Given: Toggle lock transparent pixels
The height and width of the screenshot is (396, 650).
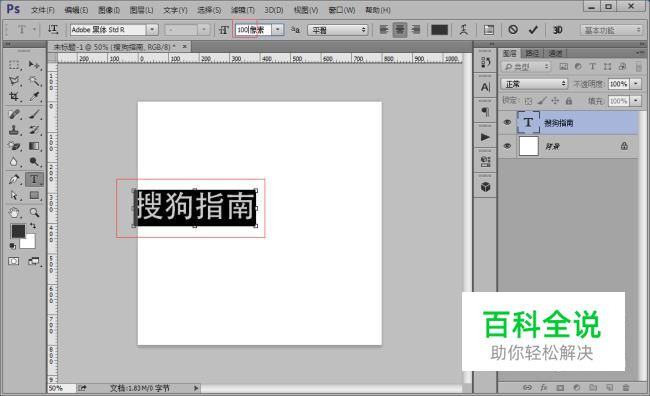Looking at the screenshot, I should [528, 101].
